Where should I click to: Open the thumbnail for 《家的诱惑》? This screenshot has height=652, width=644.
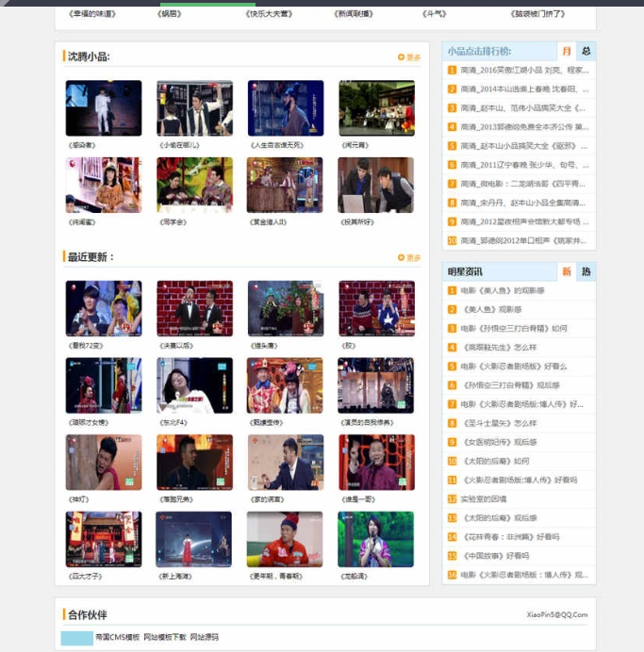286,463
